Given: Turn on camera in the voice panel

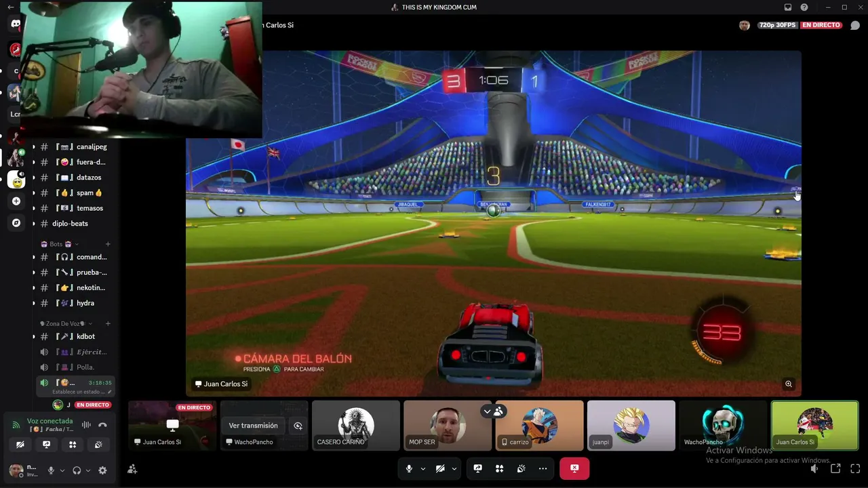Looking at the screenshot, I should [20, 445].
